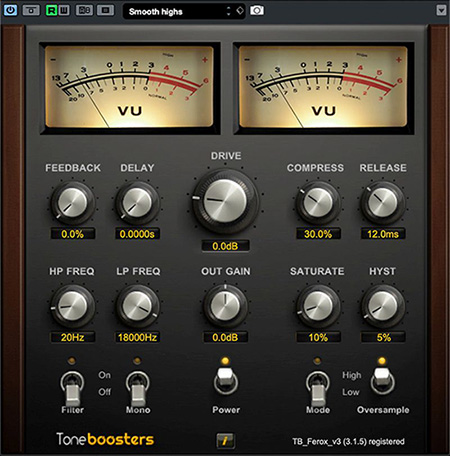Click the diamond icon beside preset name
The height and width of the screenshot is (456, 450).
[x=240, y=11]
